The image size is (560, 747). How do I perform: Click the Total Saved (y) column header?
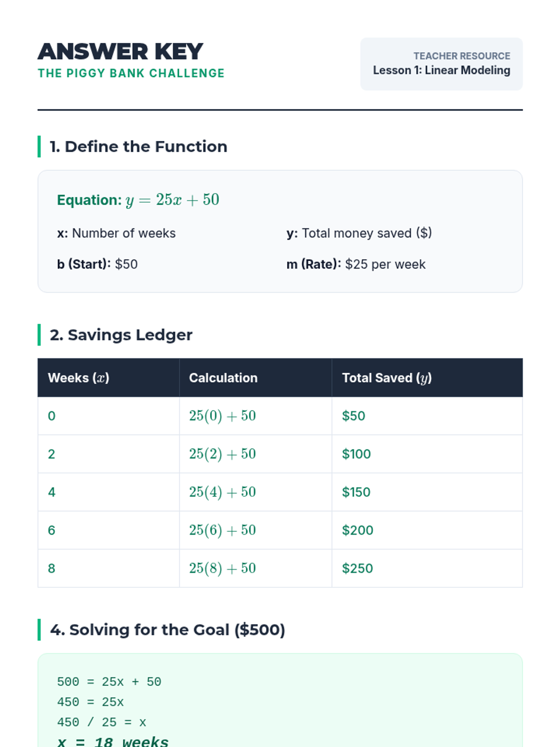tap(386, 378)
